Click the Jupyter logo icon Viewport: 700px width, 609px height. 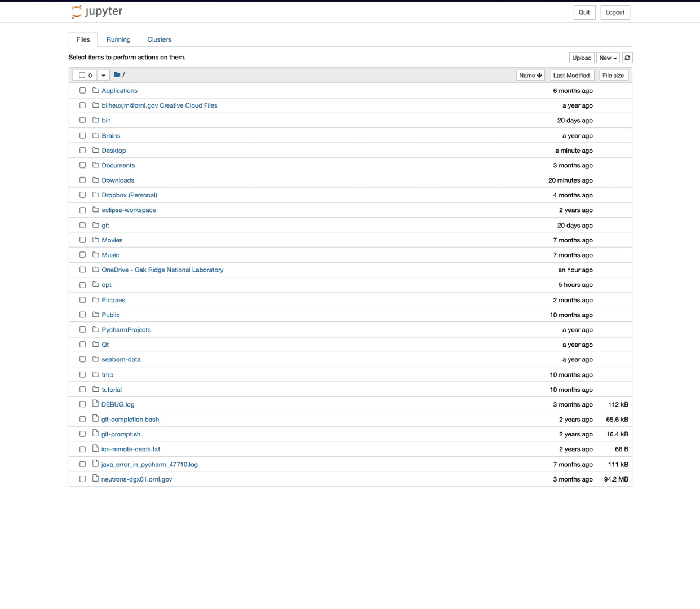coord(77,12)
